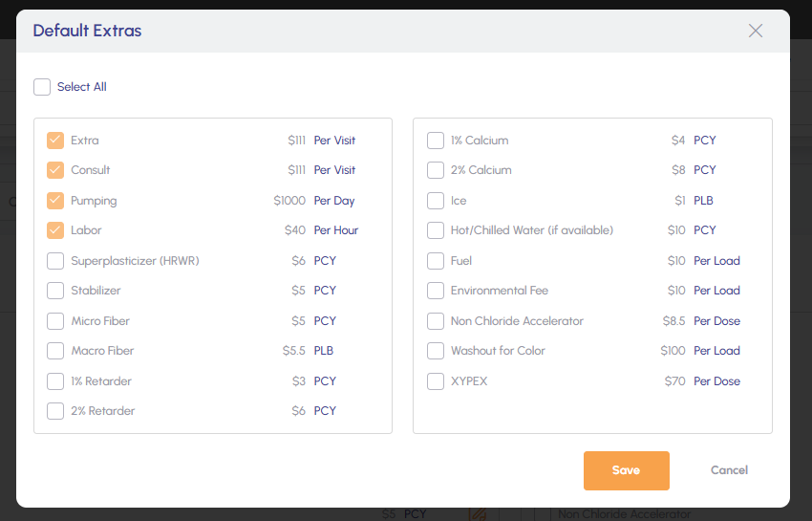Click the Cancel button

[729, 470]
